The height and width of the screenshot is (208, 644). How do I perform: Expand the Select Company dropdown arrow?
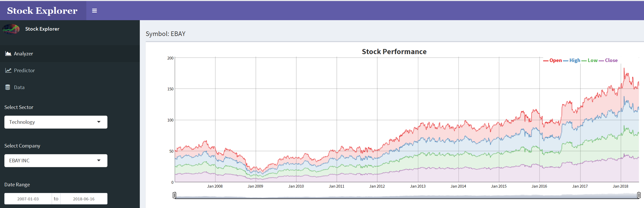click(x=99, y=161)
